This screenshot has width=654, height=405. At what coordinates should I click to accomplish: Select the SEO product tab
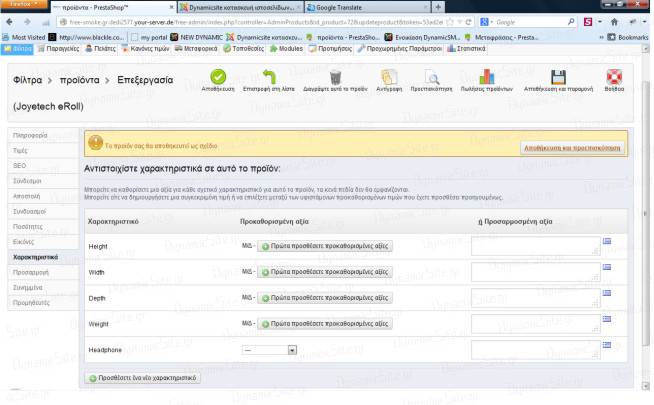pyautogui.click(x=43, y=166)
